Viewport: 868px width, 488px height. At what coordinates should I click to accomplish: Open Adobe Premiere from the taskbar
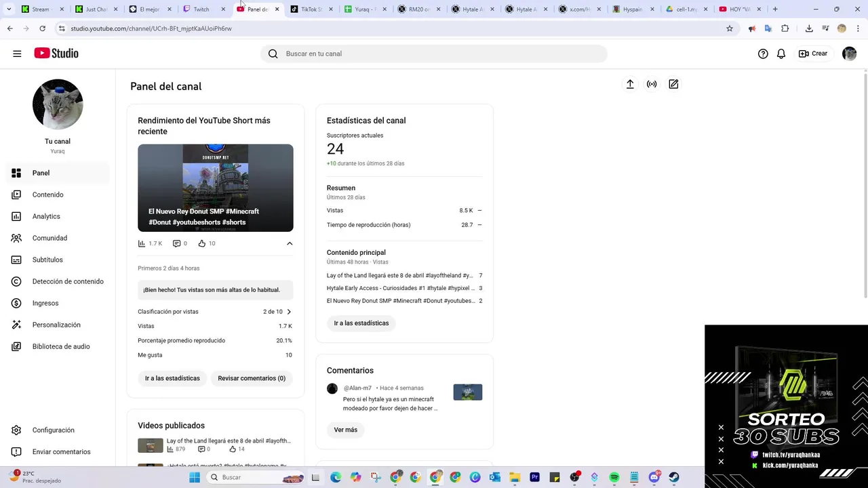(x=534, y=477)
